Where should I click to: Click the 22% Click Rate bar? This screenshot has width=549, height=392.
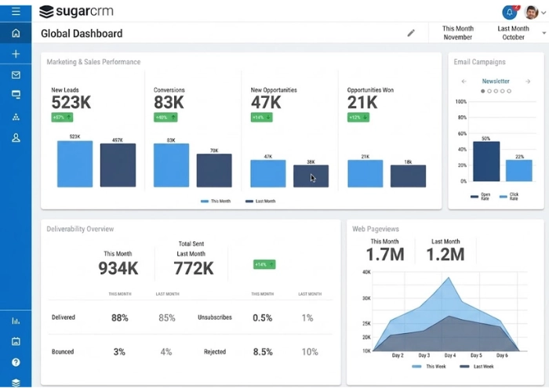pos(519,170)
